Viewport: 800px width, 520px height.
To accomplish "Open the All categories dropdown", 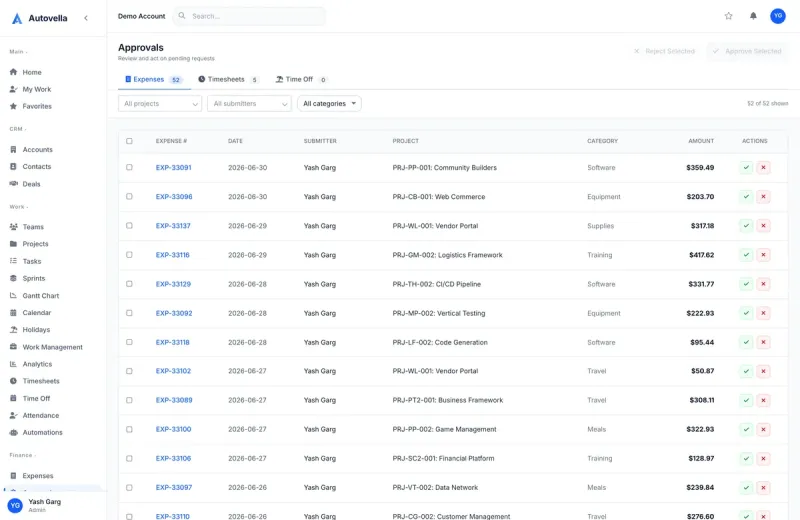I will pos(329,104).
